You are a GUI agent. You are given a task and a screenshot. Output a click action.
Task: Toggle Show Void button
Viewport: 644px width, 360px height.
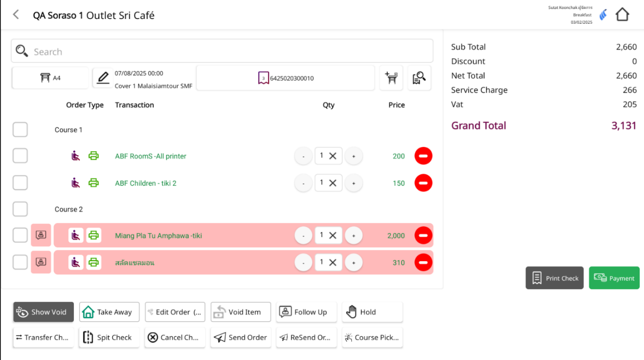click(44, 312)
